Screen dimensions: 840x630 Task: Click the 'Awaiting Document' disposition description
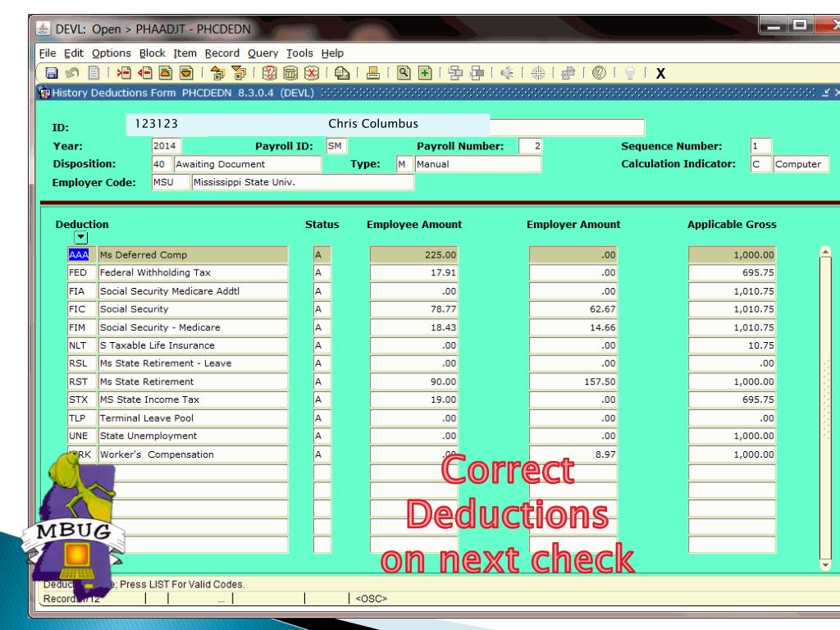(248, 164)
